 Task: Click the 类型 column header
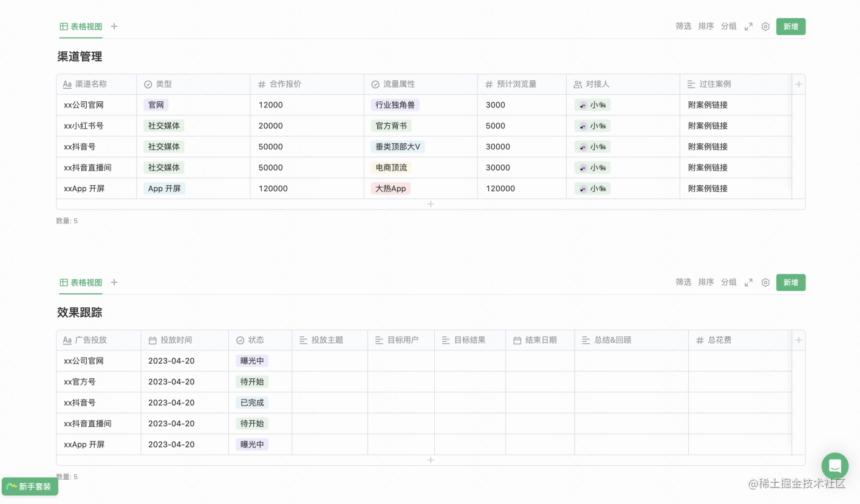coord(193,84)
